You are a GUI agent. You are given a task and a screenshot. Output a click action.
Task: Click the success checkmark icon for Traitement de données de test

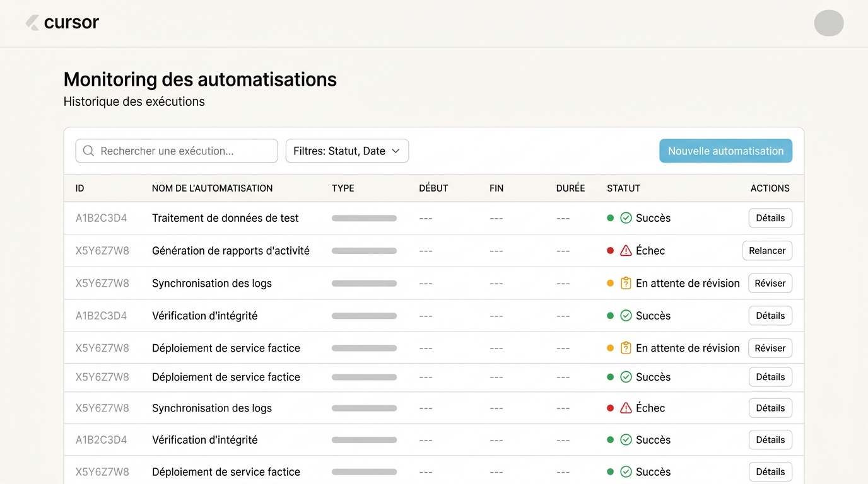click(x=626, y=218)
